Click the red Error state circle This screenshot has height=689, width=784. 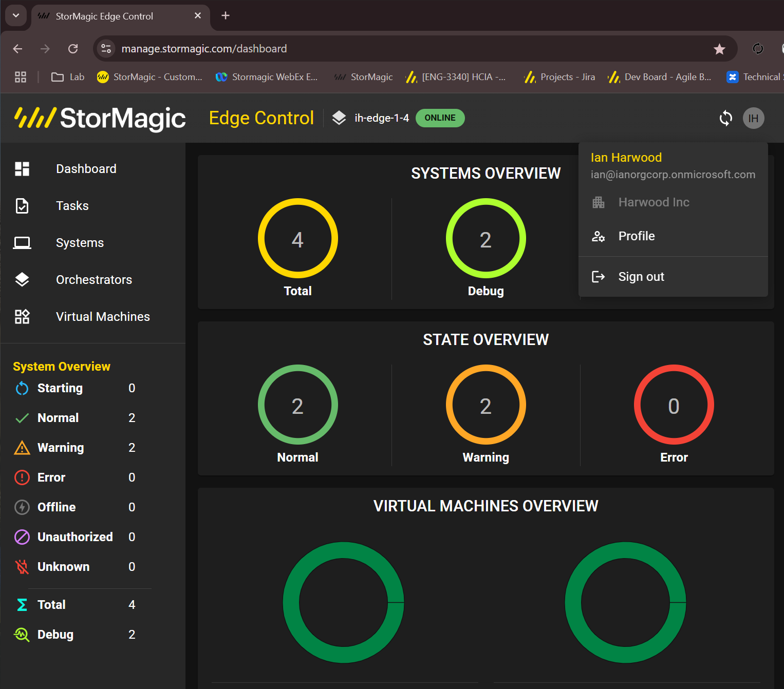[x=674, y=405]
